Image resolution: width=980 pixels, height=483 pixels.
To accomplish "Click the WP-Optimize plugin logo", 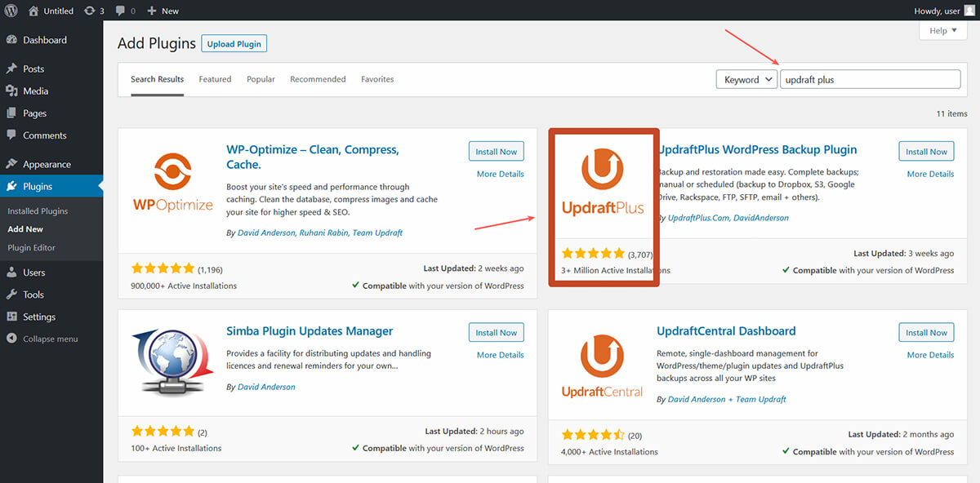I will (172, 181).
